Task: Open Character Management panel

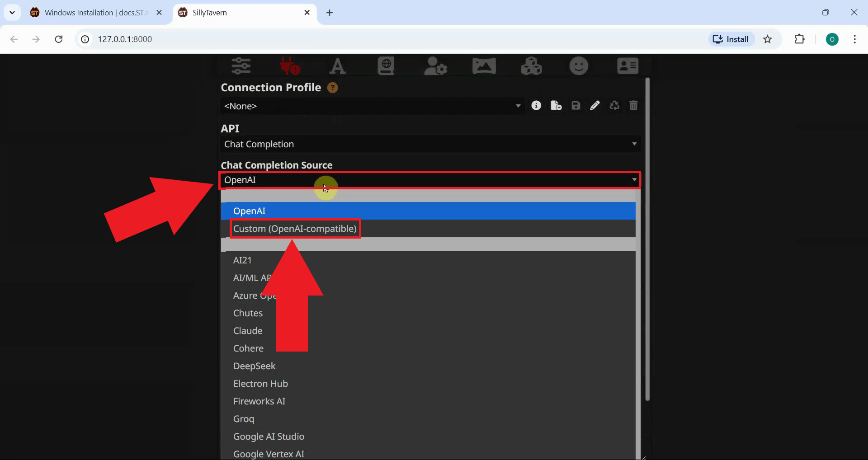Action: coord(627,66)
